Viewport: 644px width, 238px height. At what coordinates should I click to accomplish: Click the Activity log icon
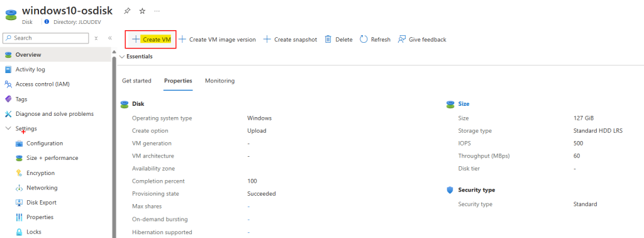point(8,69)
